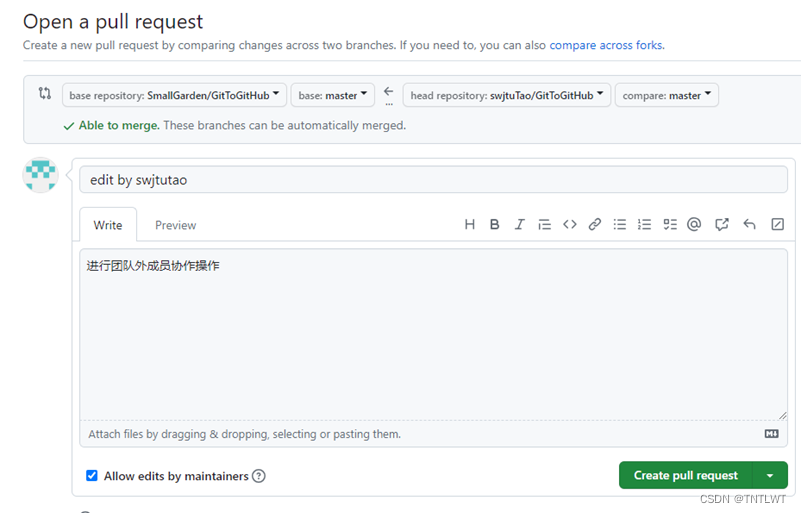Mention a user with the @ icon
The width and height of the screenshot is (801, 513).
694,224
